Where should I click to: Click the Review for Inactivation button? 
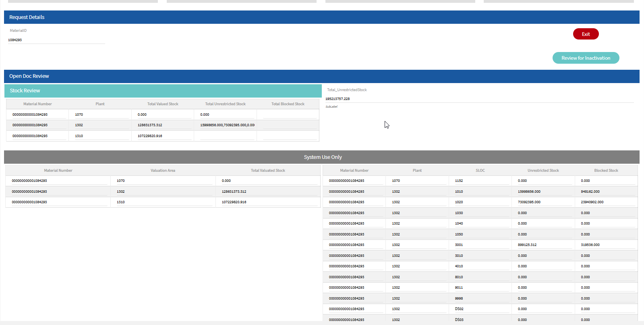coord(586,58)
